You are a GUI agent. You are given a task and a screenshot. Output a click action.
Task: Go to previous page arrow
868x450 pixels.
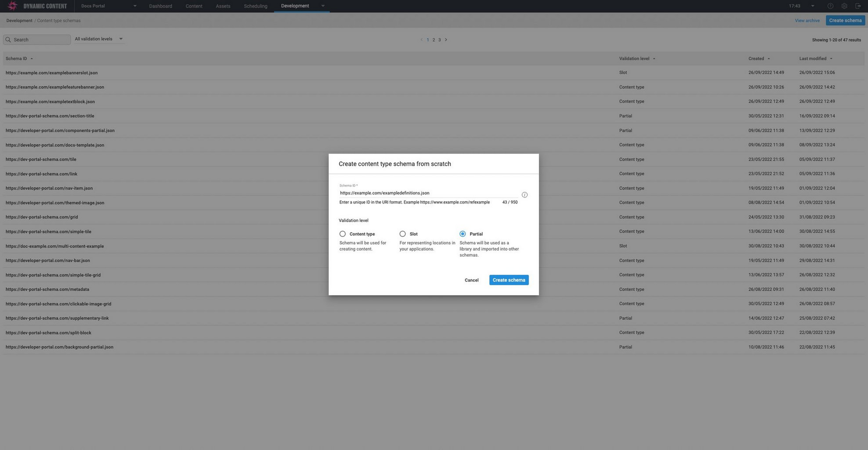(422, 40)
